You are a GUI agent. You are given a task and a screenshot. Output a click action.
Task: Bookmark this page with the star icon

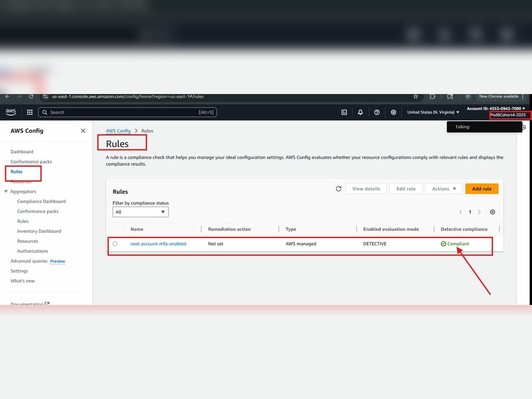click(x=416, y=96)
